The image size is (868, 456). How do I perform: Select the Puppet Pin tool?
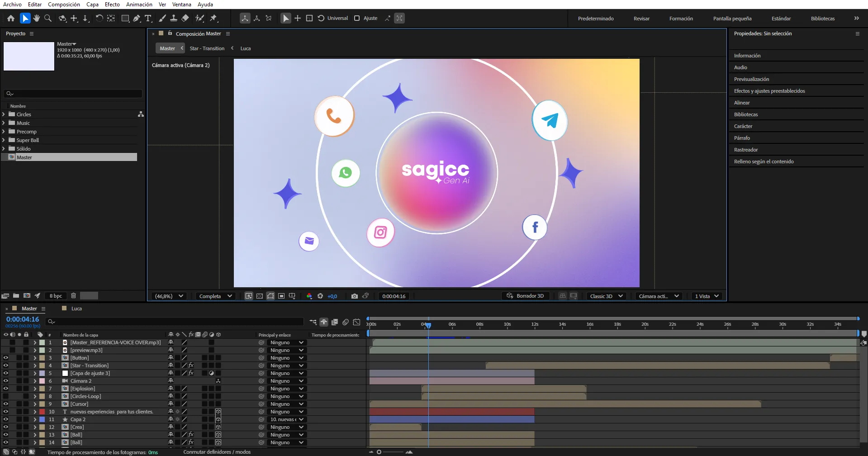213,18
